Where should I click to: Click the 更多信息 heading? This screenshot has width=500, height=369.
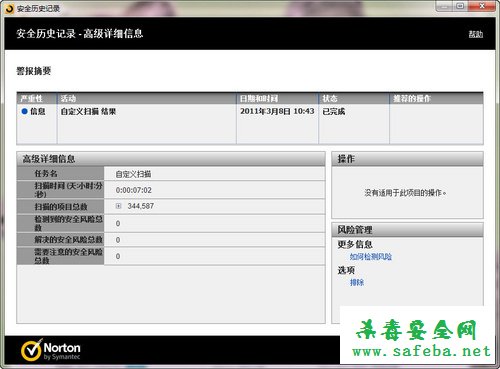(x=355, y=244)
